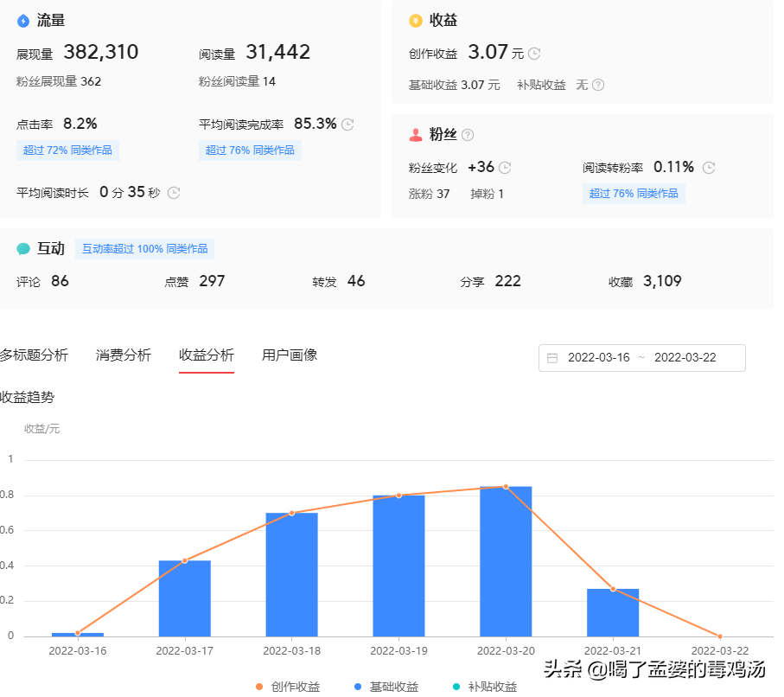Click the teal chat bubble 互动 icon
784x697 pixels.
(23, 249)
